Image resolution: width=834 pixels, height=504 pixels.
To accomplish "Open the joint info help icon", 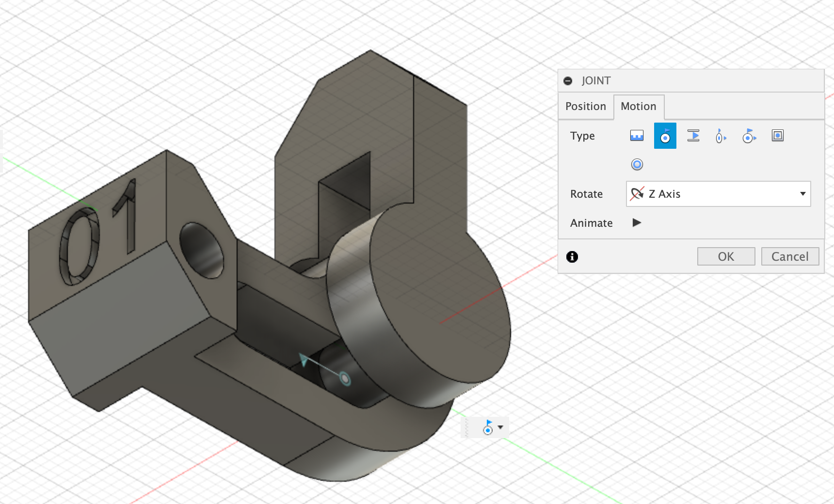I will point(572,257).
